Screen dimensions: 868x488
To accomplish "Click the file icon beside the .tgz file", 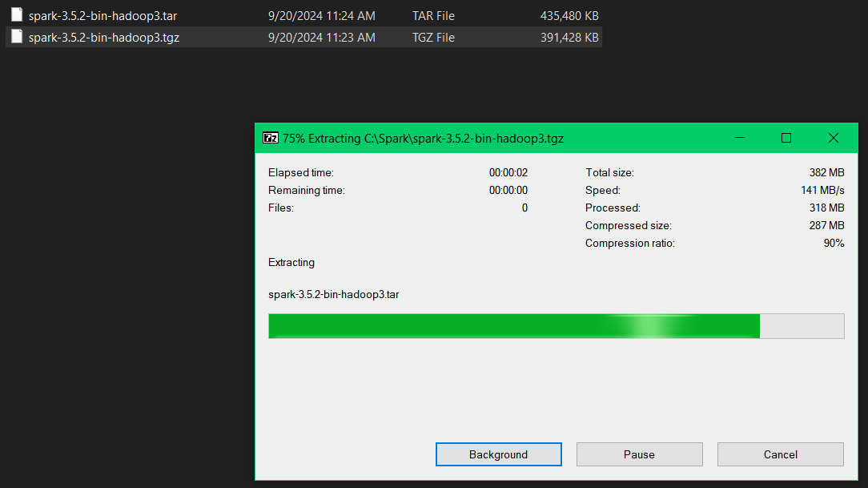I will 17,37.
